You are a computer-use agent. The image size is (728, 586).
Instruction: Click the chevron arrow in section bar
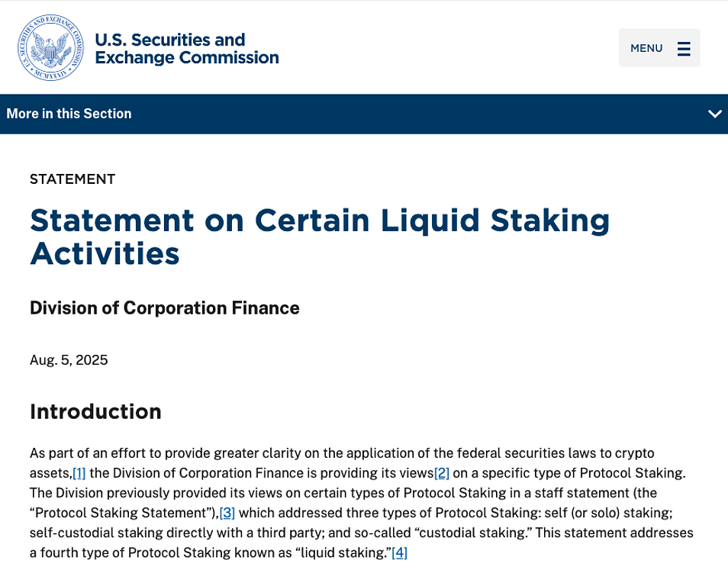pyautogui.click(x=714, y=114)
